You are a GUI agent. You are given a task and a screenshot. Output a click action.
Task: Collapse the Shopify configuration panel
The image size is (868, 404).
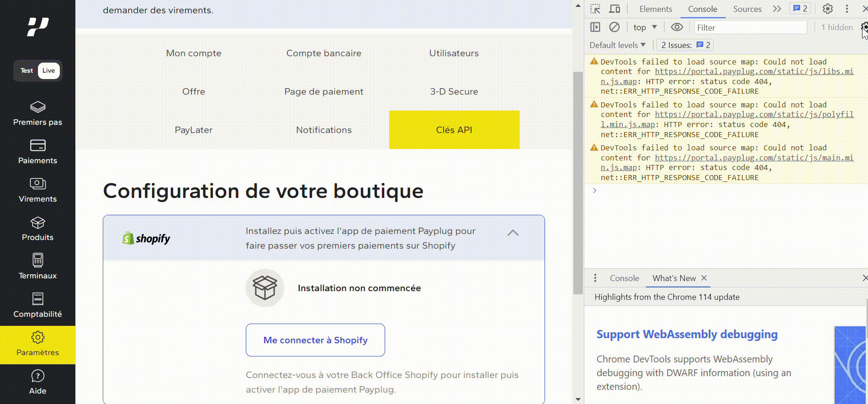(513, 233)
